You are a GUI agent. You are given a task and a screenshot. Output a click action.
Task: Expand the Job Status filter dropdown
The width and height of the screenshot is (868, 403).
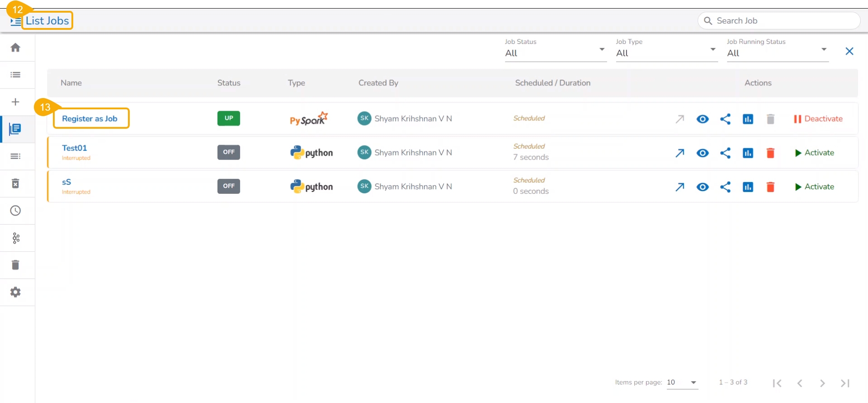(555, 53)
